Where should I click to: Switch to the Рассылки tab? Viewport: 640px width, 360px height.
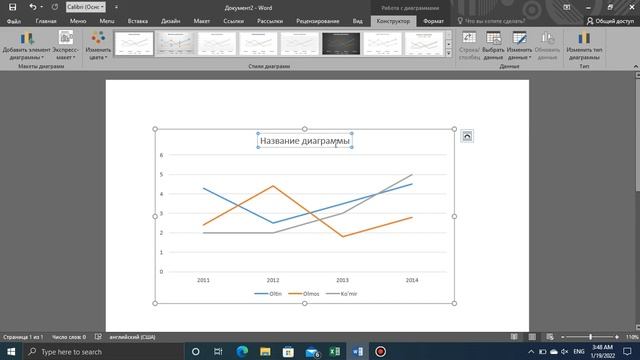pos(270,21)
